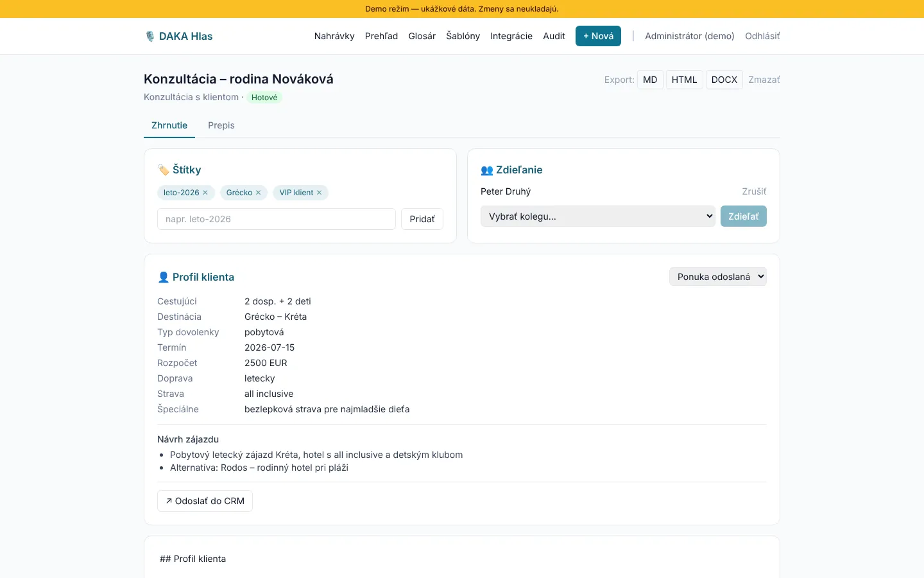Remove the VIP klient tag

click(x=319, y=193)
